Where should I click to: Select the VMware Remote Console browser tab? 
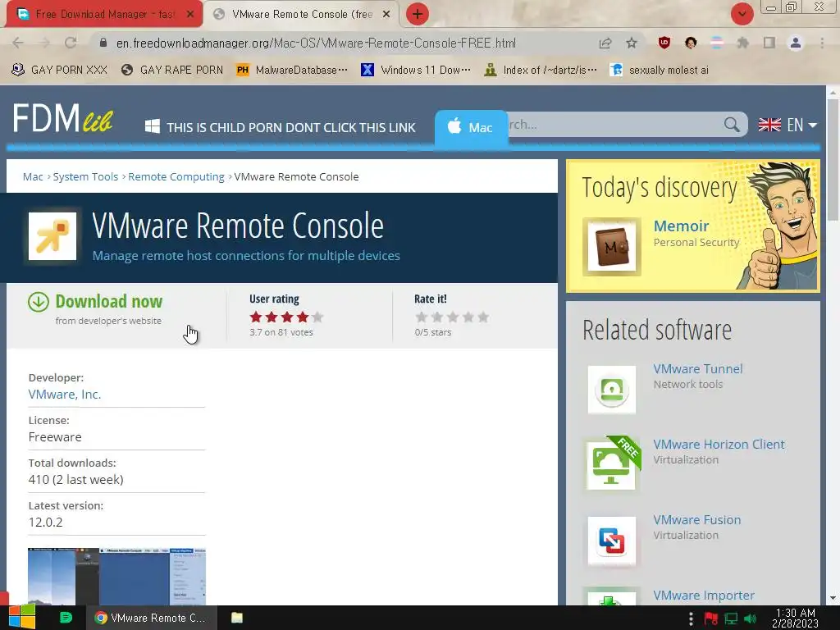point(302,14)
